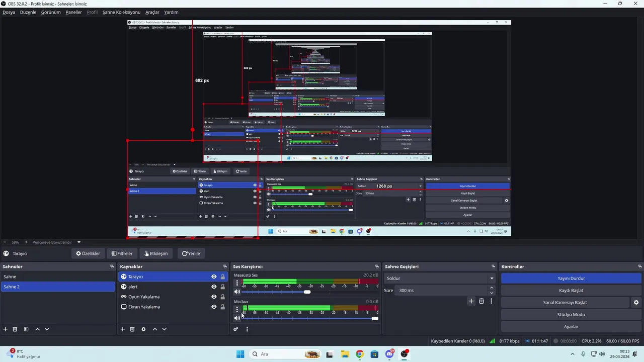Open the Soldur transition dropdown

click(440, 278)
